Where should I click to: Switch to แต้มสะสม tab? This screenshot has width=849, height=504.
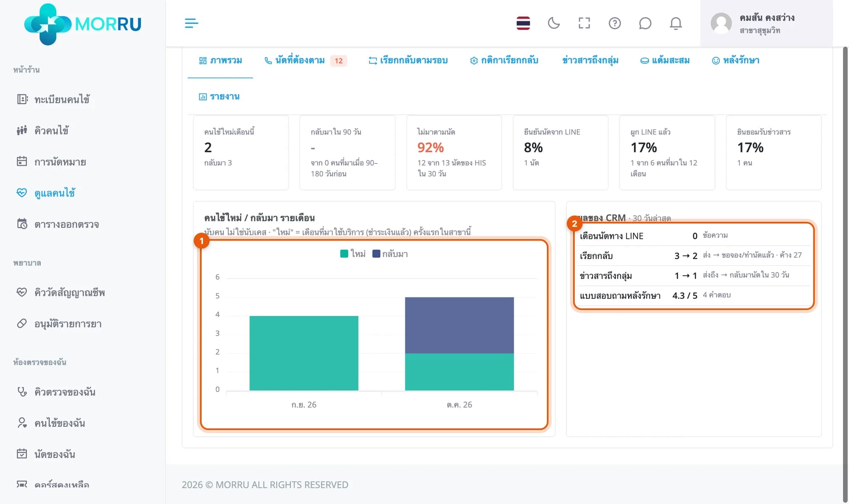665,61
